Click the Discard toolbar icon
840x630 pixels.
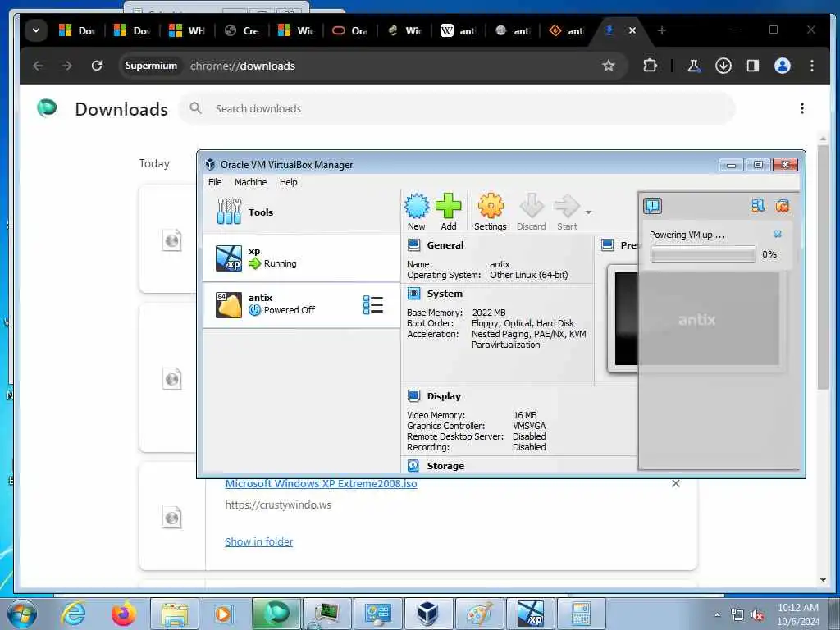coord(531,206)
